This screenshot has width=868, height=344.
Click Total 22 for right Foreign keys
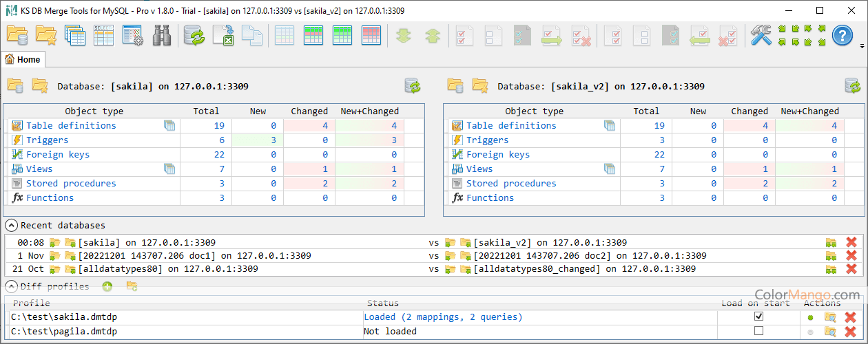click(659, 154)
